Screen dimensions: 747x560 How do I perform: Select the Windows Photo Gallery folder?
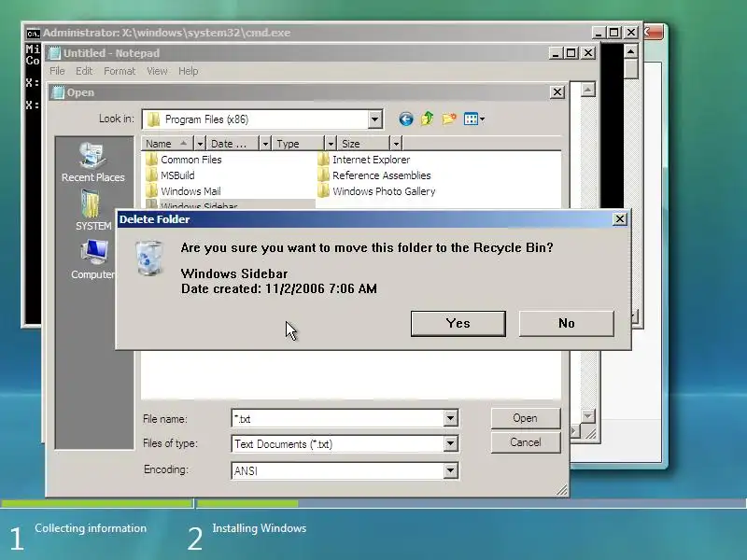tap(376, 191)
